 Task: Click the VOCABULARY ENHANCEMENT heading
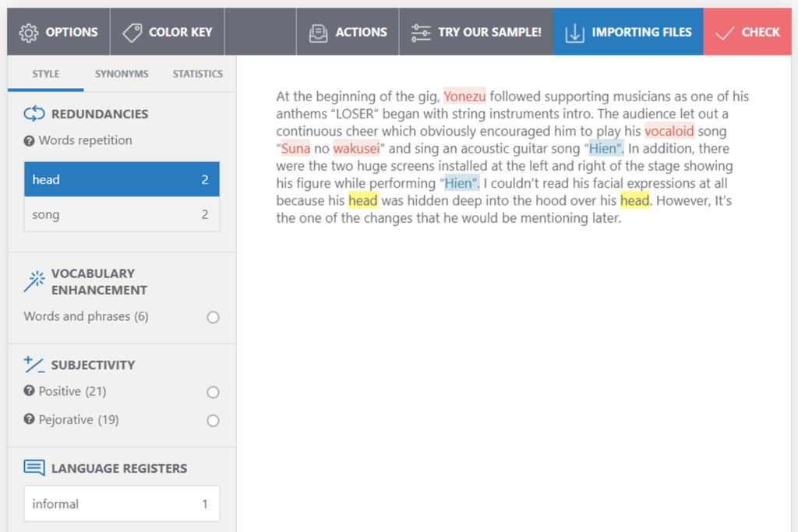tap(99, 282)
